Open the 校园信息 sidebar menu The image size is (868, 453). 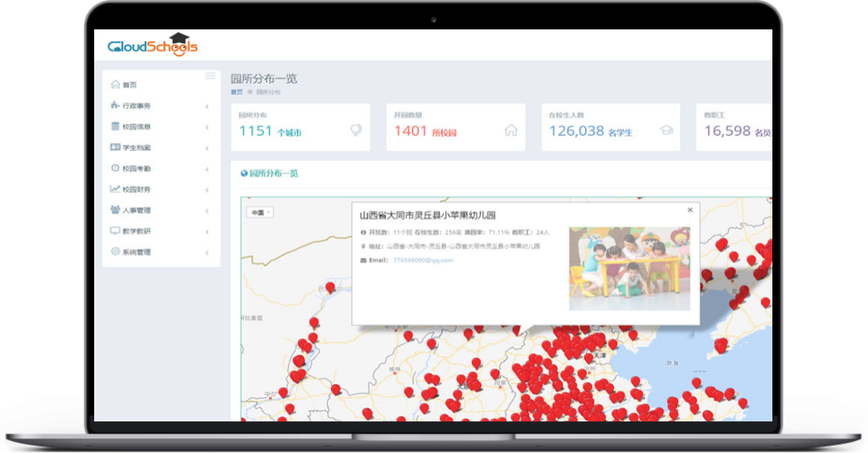pyautogui.click(x=160, y=126)
